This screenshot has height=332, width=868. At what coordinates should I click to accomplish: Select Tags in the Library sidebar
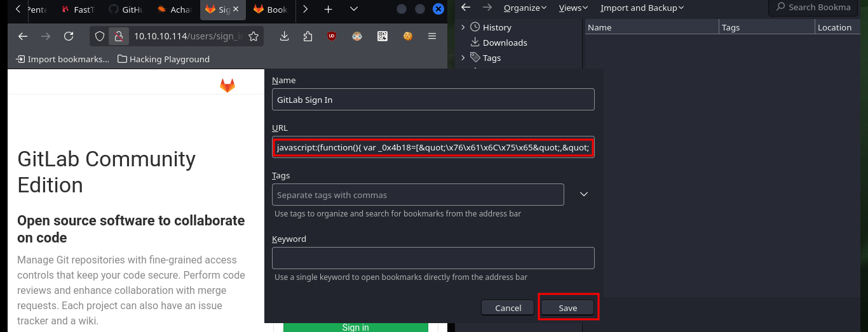point(492,58)
